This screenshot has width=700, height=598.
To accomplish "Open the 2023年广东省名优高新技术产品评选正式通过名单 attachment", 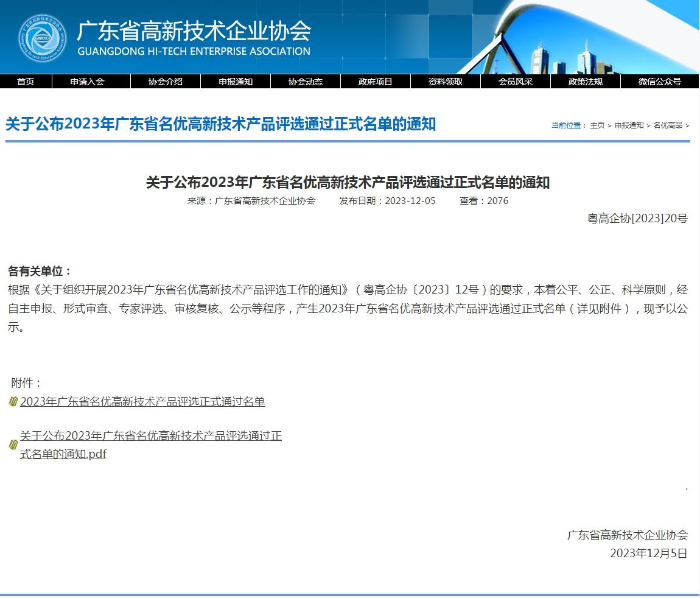I will pos(142,402).
